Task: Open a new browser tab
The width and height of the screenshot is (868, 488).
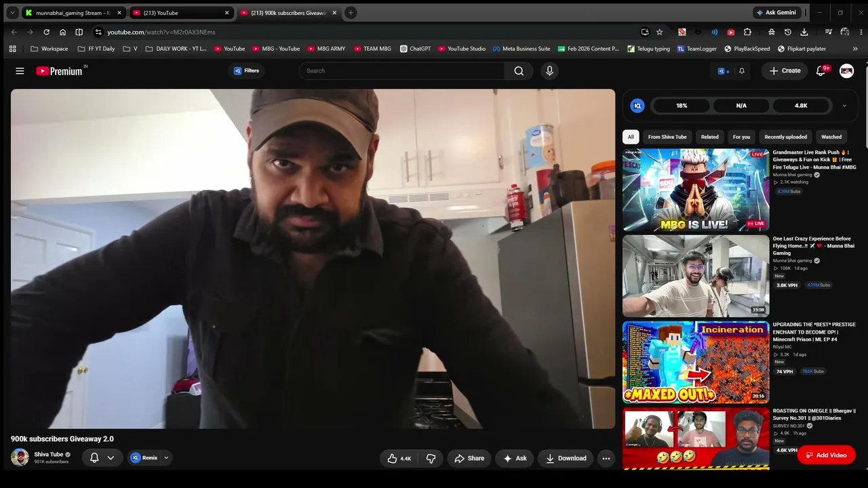Action: coord(351,12)
